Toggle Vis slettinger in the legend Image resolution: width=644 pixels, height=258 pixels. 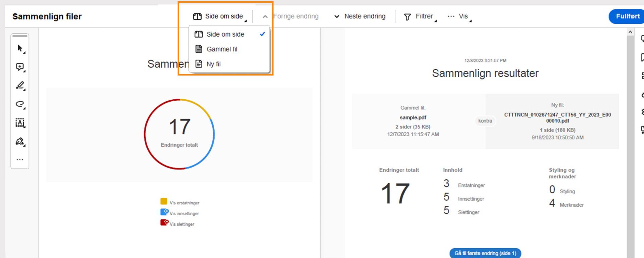182,224
